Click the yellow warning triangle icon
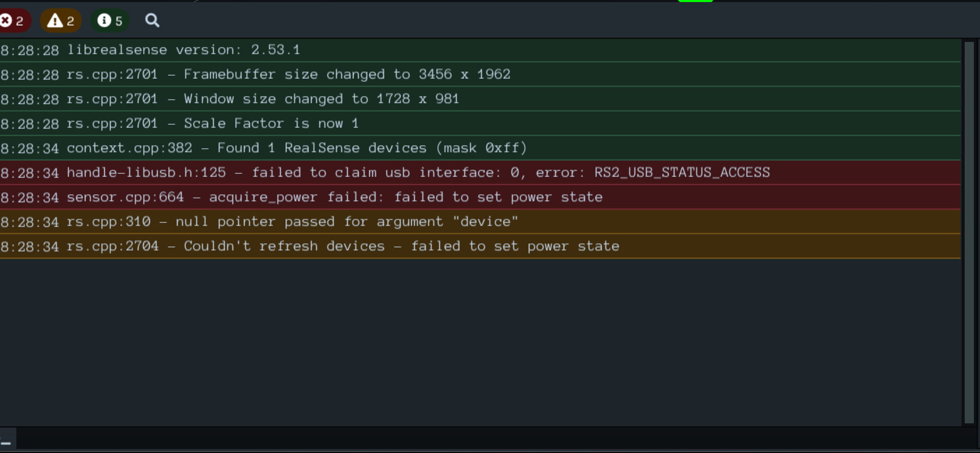The width and height of the screenshot is (980, 453). pyautogui.click(x=55, y=20)
